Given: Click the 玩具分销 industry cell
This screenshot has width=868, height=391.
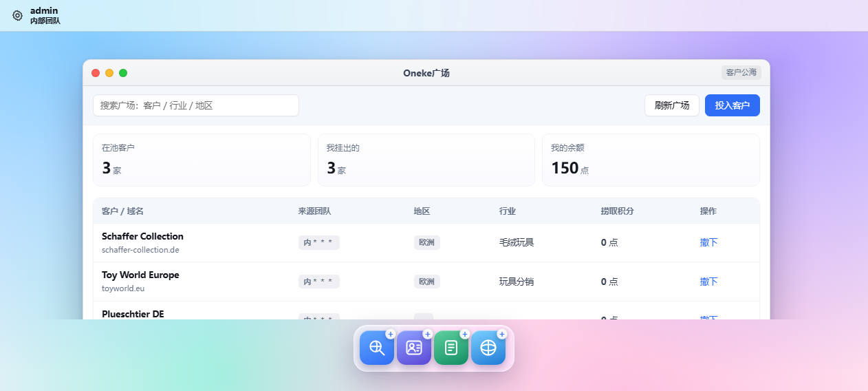Looking at the screenshot, I should click(517, 282).
